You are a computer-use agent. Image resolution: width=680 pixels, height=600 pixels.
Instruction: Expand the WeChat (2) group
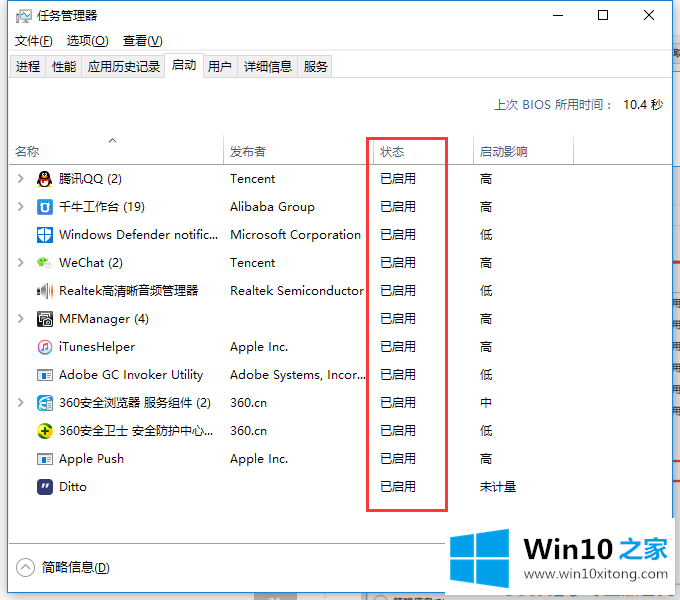tap(20, 263)
